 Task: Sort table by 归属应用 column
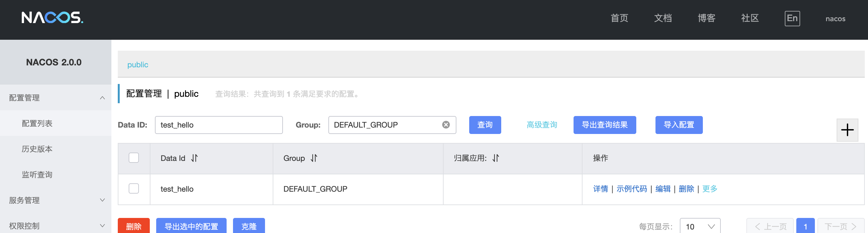496,158
